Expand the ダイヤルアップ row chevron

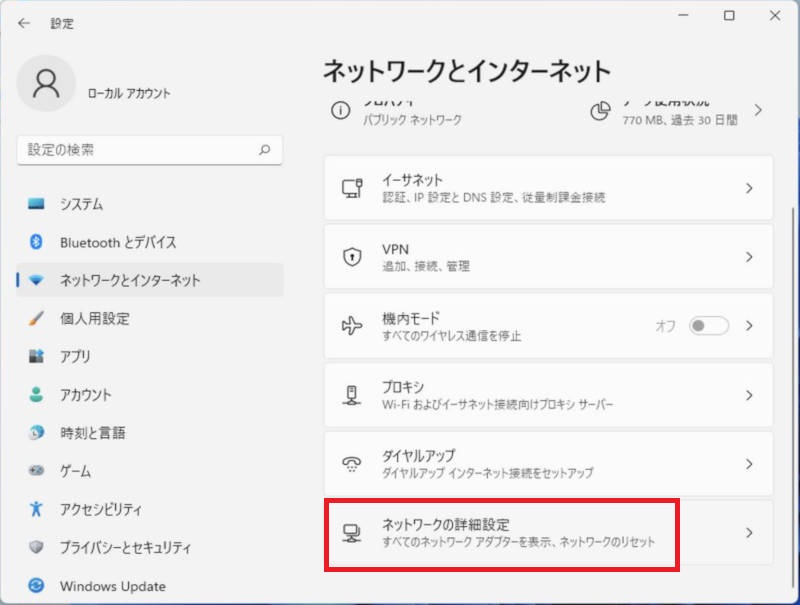(x=749, y=464)
